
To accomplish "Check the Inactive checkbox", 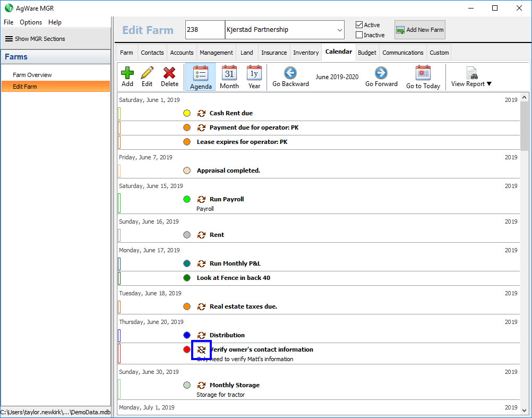I will coord(359,35).
